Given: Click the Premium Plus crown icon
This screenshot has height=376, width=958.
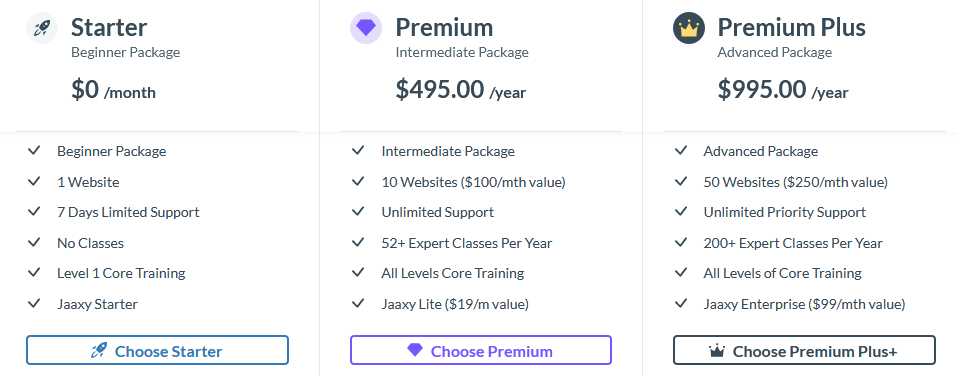Looking at the screenshot, I should tap(689, 28).
